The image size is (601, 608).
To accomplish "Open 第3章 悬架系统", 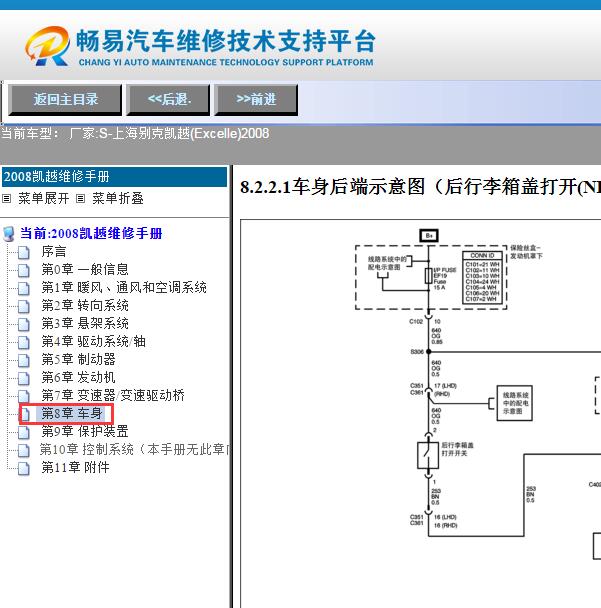I will pyautogui.click(x=85, y=323).
